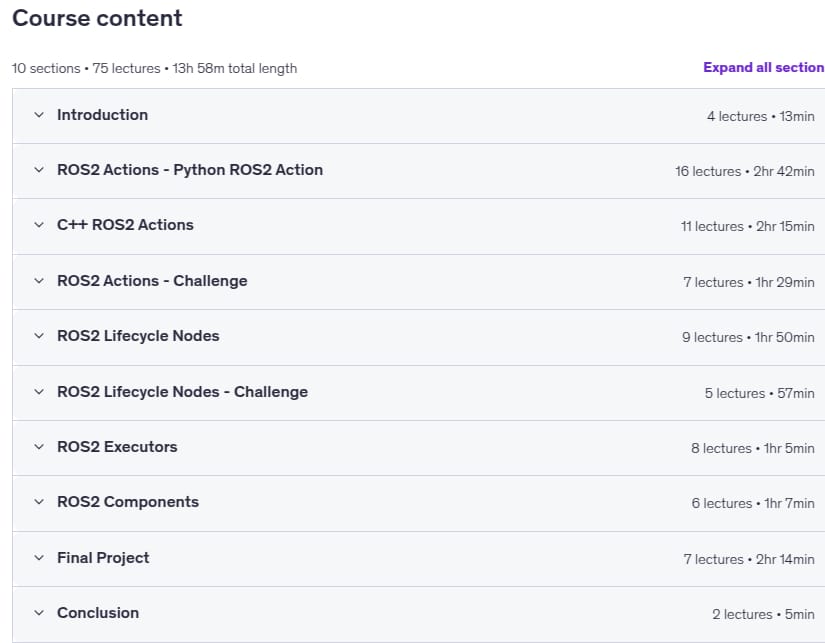Click '2 lectures • 5min' in Conclusion row

763,614
